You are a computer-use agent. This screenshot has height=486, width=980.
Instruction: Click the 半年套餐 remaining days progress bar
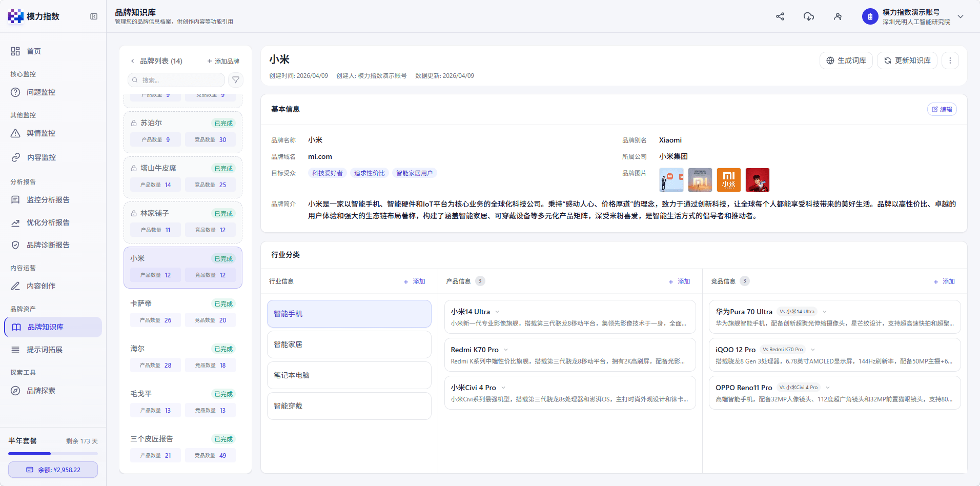point(53,454)
